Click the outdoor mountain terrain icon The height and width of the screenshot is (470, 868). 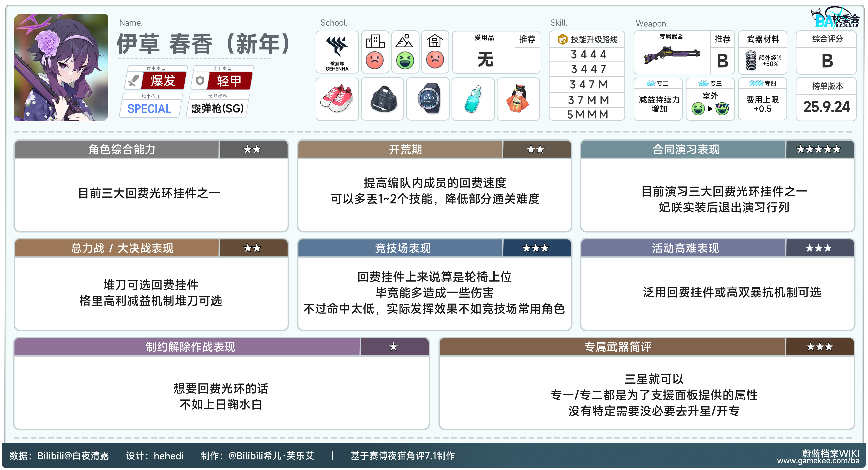pos(404,41)
